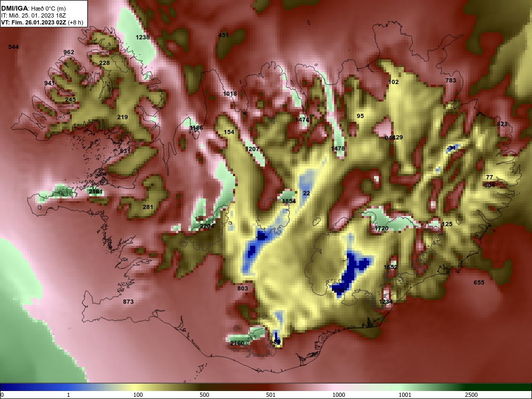Select the map value 1474
Image resolution: width=532 pixels, height=399 pixels.
[302, 120]
